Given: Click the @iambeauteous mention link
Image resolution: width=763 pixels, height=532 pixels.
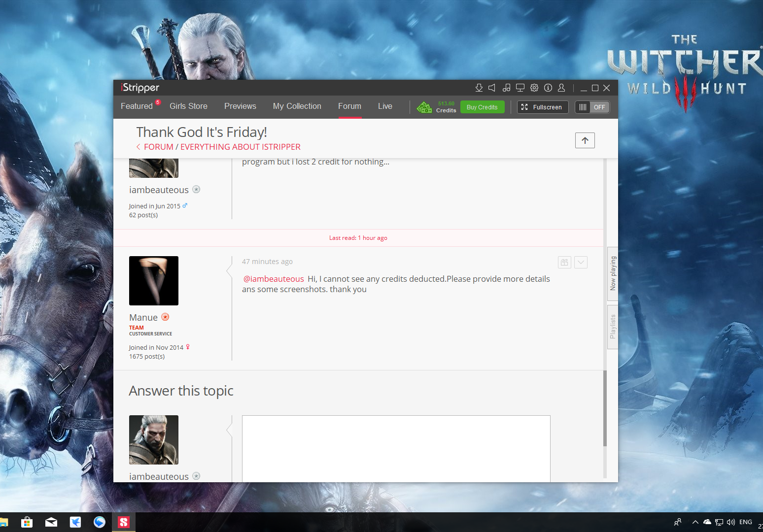Looking at the screenshot, I should coord(274,279).
